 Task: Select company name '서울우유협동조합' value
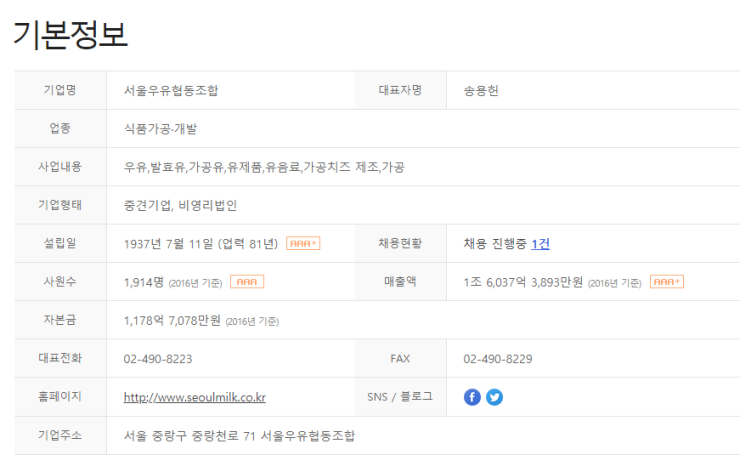pos(171,90)
